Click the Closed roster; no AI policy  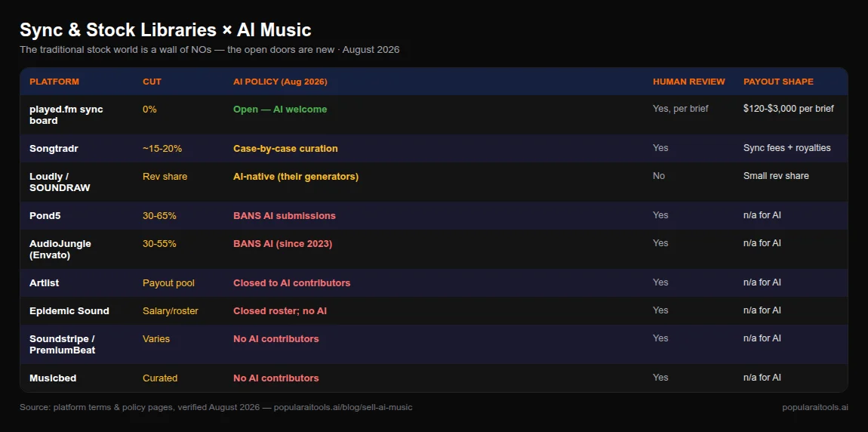[280, 310]
